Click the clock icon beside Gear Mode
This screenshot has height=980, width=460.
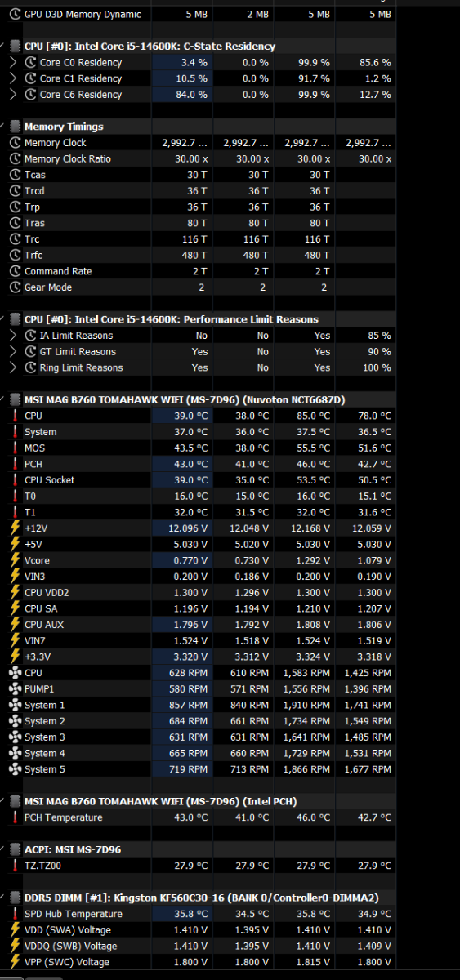tap(14, 287)
